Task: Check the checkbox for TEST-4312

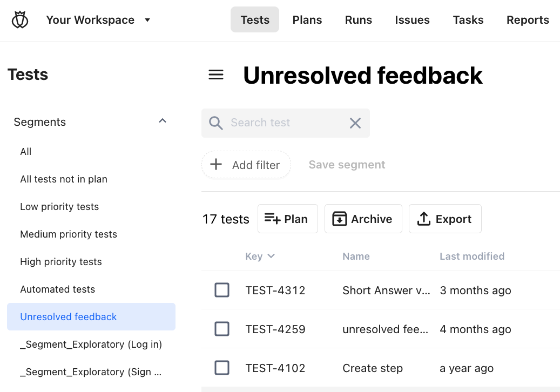Action: point(222,290)
